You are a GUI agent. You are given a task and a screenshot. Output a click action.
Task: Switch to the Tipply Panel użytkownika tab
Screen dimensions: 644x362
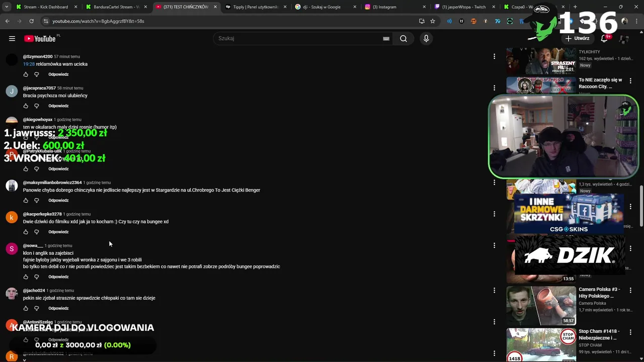(x=256, y=7)
